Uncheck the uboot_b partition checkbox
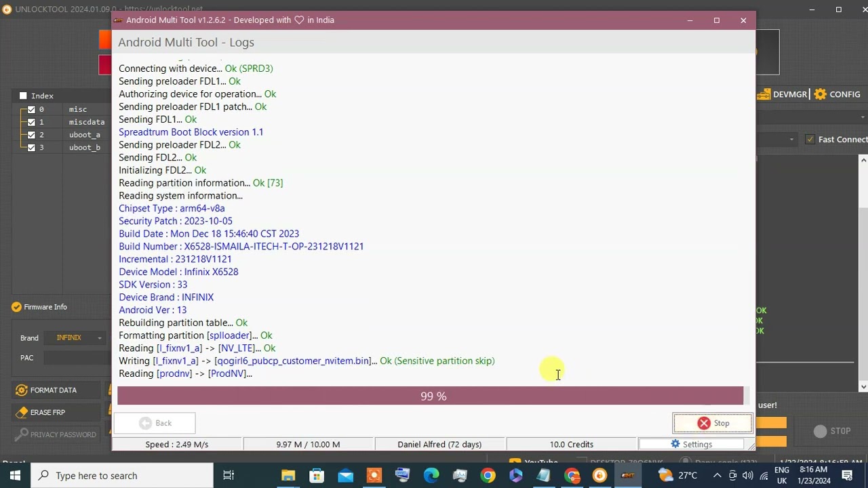This screenshot has height=488, width=868. (31, 147)
